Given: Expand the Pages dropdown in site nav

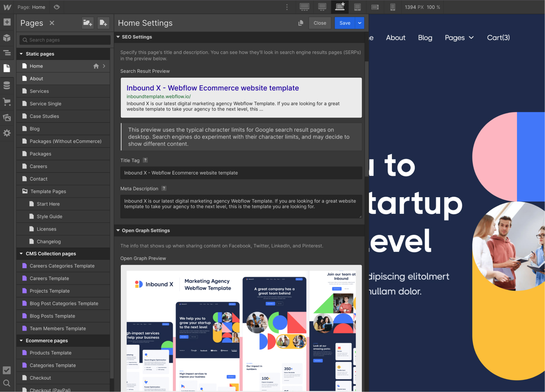Looking at the screenshot, I should tap(459, 38).
